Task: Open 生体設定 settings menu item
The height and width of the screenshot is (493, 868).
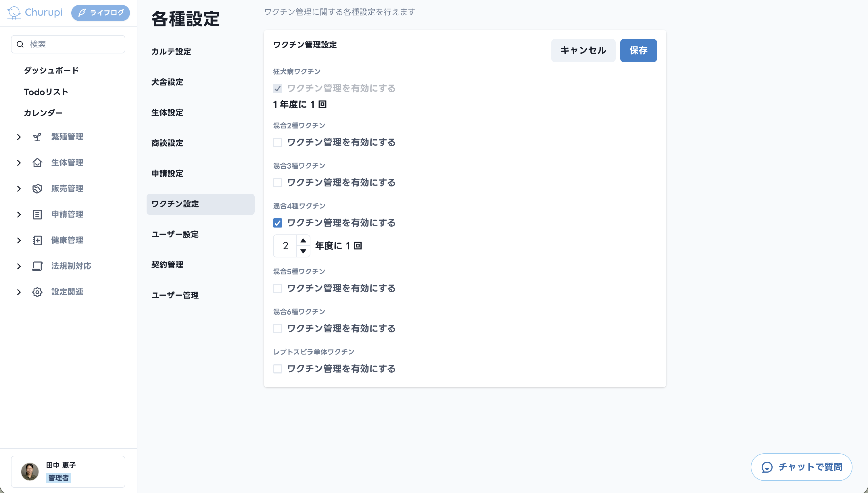Action: [x=201, y=113]
